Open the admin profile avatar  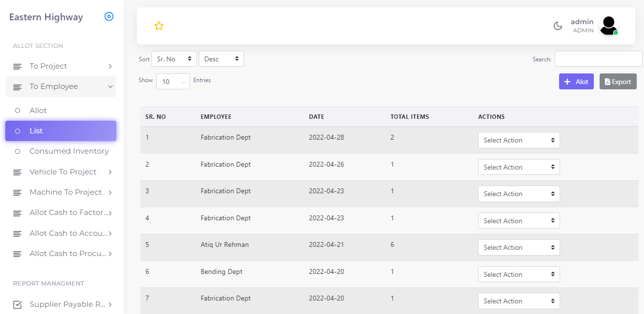pyautogui.click(x=609, y=26)
